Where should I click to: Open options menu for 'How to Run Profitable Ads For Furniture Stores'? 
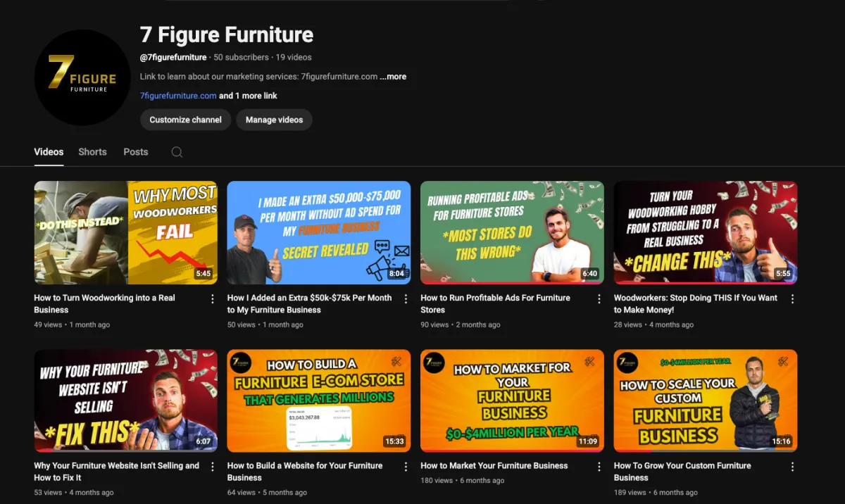(x=599, y=299)
